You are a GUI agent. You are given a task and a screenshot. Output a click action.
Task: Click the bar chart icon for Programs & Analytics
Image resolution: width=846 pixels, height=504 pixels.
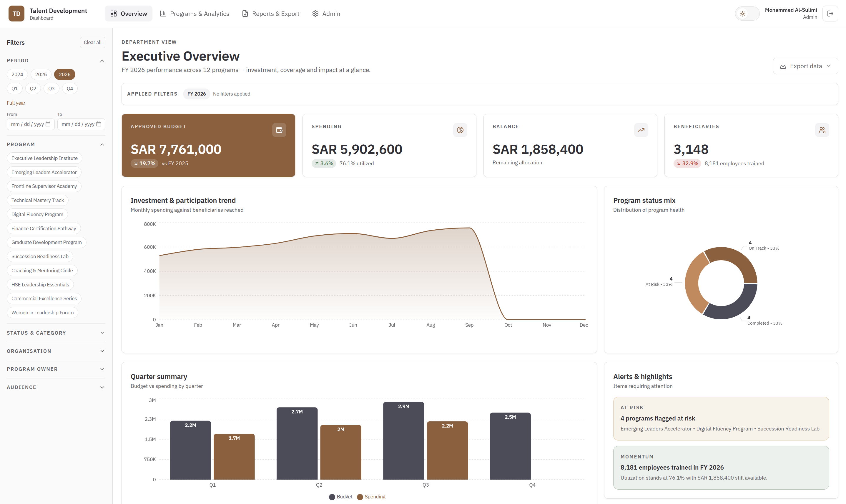(x=163, y=14)
